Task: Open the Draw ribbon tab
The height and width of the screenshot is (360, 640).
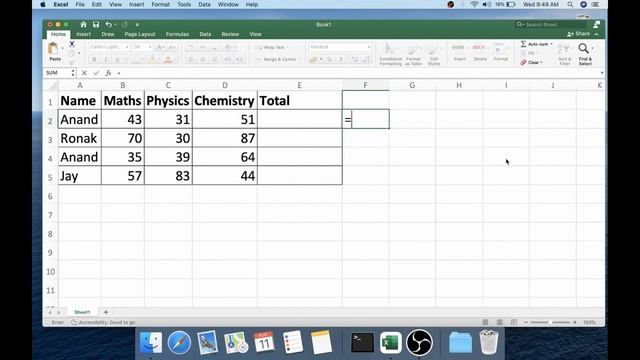Action: (x=108, y=34)
